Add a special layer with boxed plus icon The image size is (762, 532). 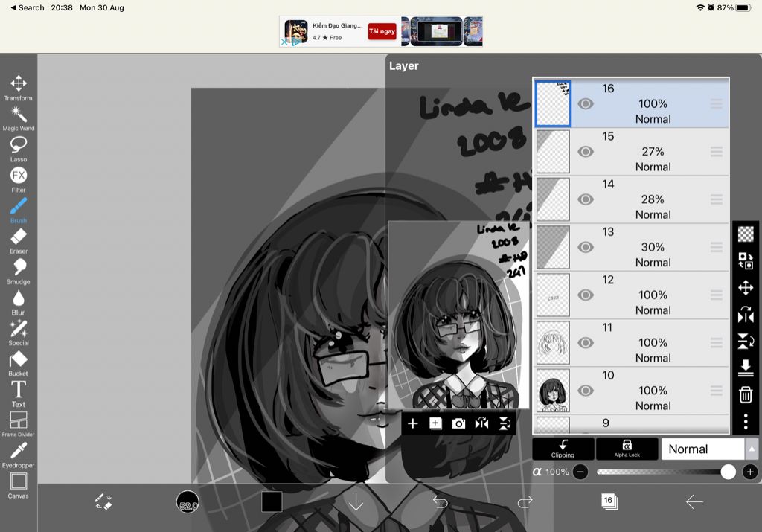[x=435, y=423]
